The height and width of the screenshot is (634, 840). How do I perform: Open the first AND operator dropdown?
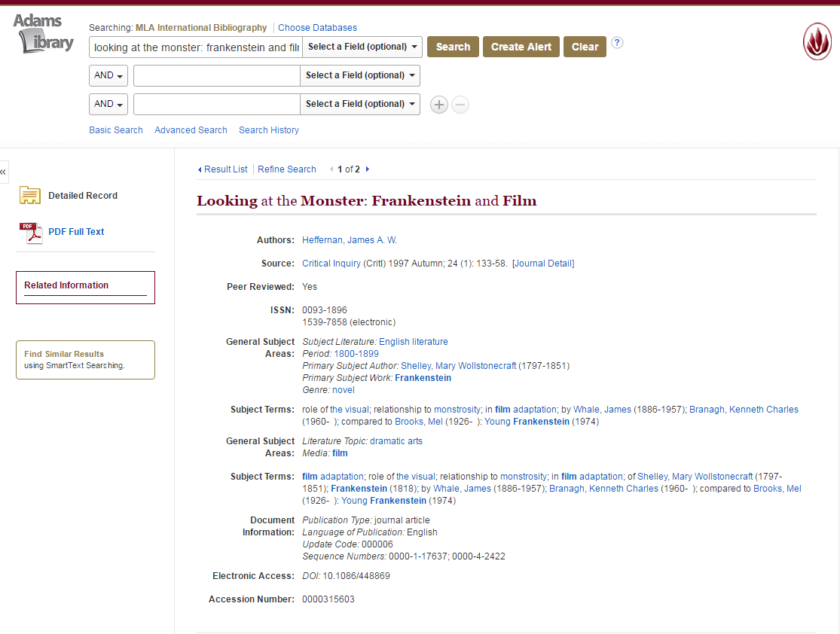point(108,75)
